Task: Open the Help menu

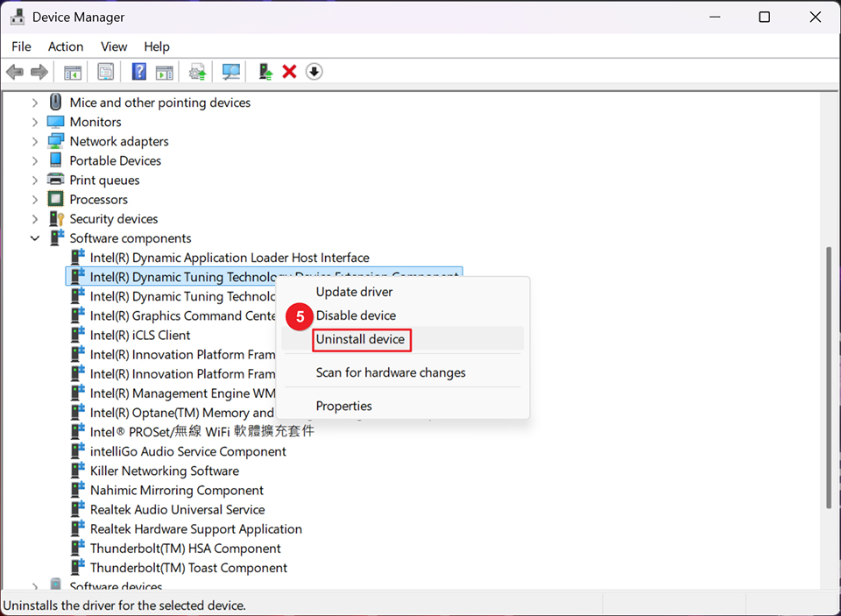Action: (x=157, y=46)
